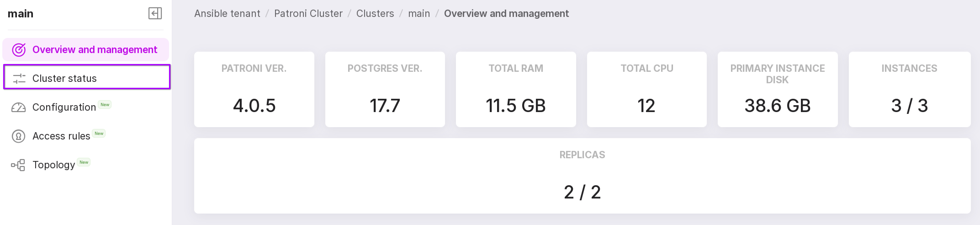Click the Overview and management target icon

click(x=19, y=50)
